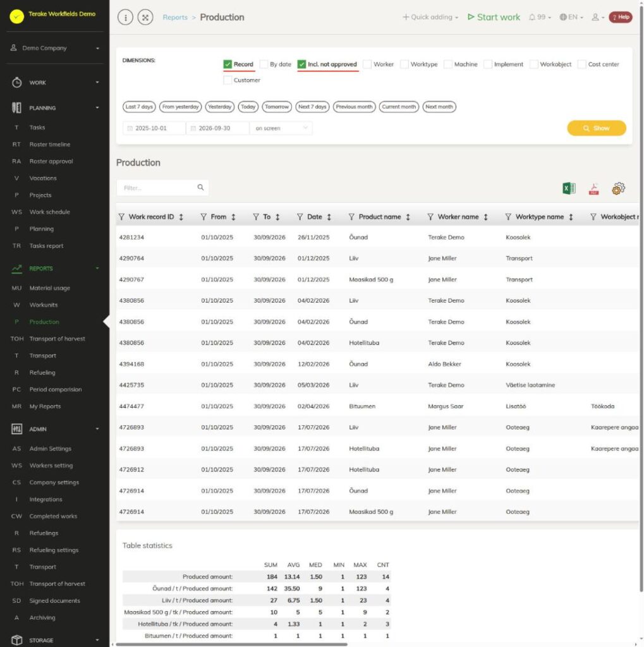Go to Reports breadcrumb link
This screenshot has height=647, width=644.
(x=175, y=17)
